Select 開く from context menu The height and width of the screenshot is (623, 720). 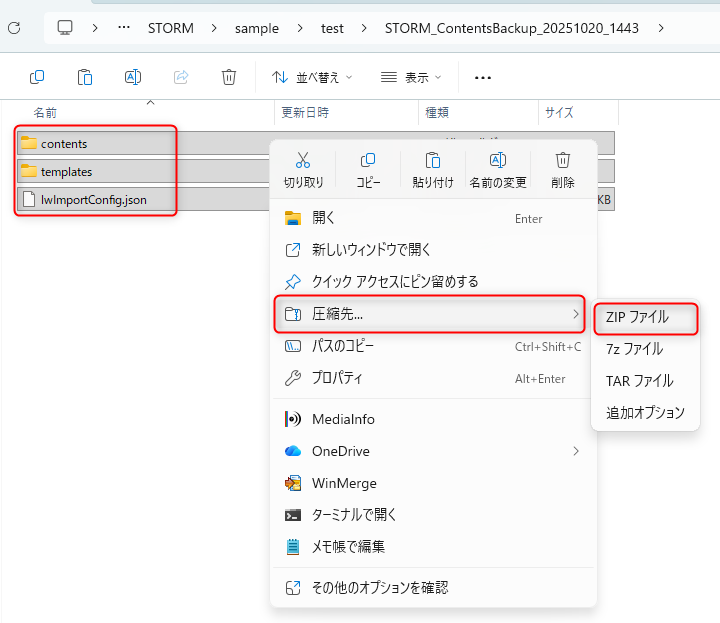point(433,218)
